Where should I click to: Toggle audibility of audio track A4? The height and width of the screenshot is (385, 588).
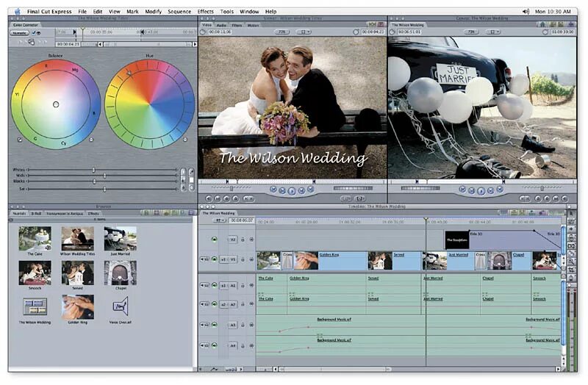point(215,345)
